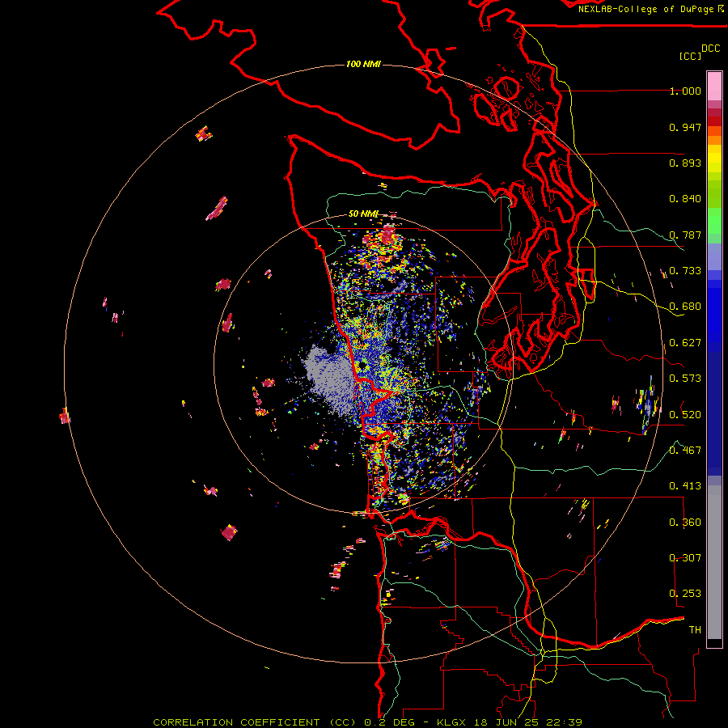Click the 50 NMI range ring label
This screenshot has height=728, width=728.
[x=363, y=214]
